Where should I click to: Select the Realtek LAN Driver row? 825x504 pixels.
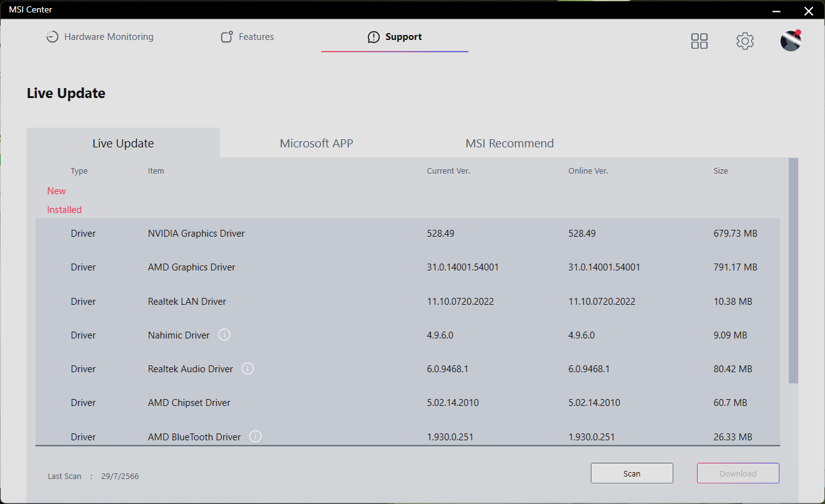407,302
